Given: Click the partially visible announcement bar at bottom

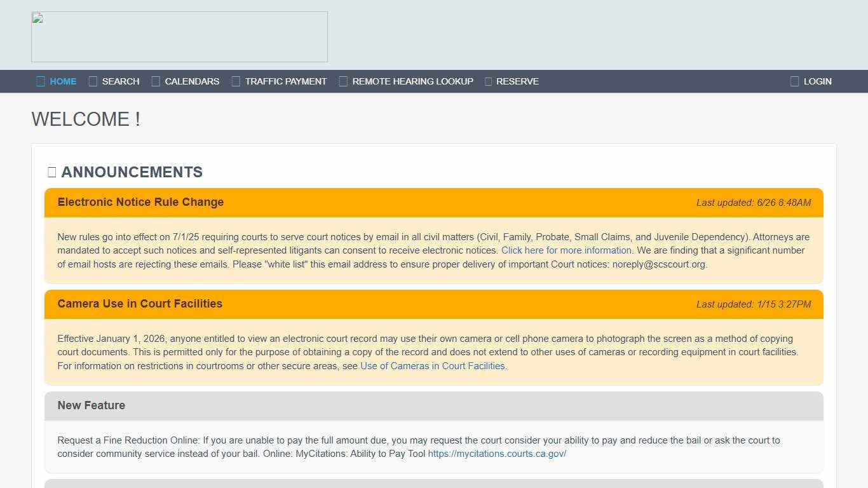Looking at the screenshot, I should click(x=434, y=484).
